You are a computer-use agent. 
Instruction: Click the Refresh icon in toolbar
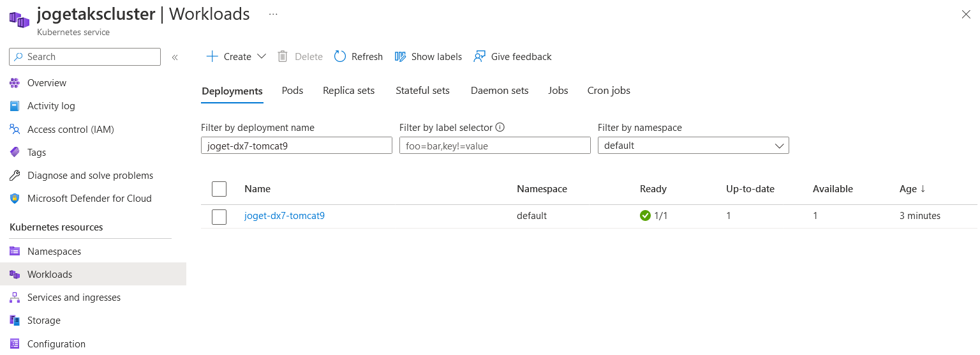coord(340,57)
